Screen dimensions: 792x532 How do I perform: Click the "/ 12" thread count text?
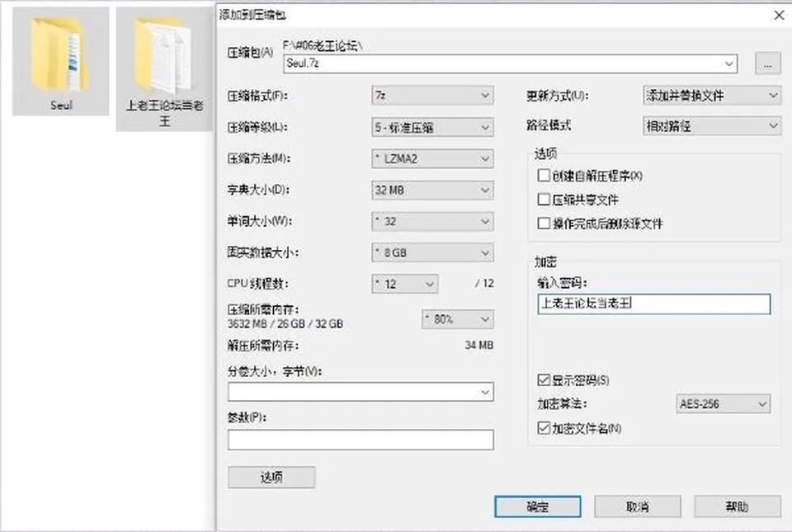coord(484,283)
